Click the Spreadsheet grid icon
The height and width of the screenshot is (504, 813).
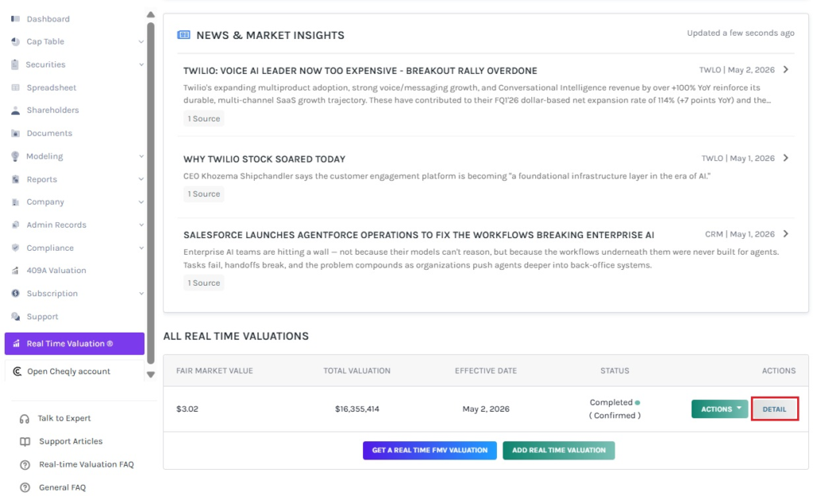click(x=16, y=87)
